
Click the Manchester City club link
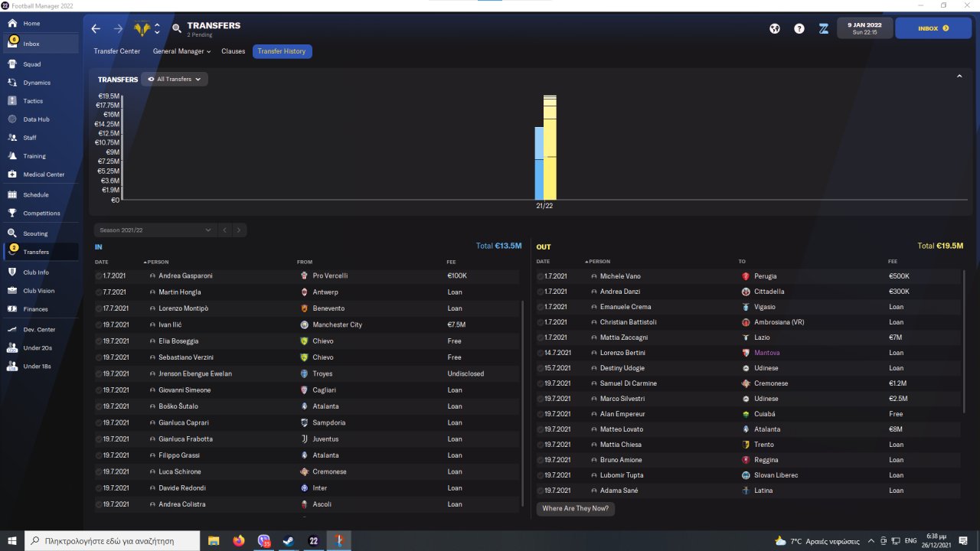337,324
